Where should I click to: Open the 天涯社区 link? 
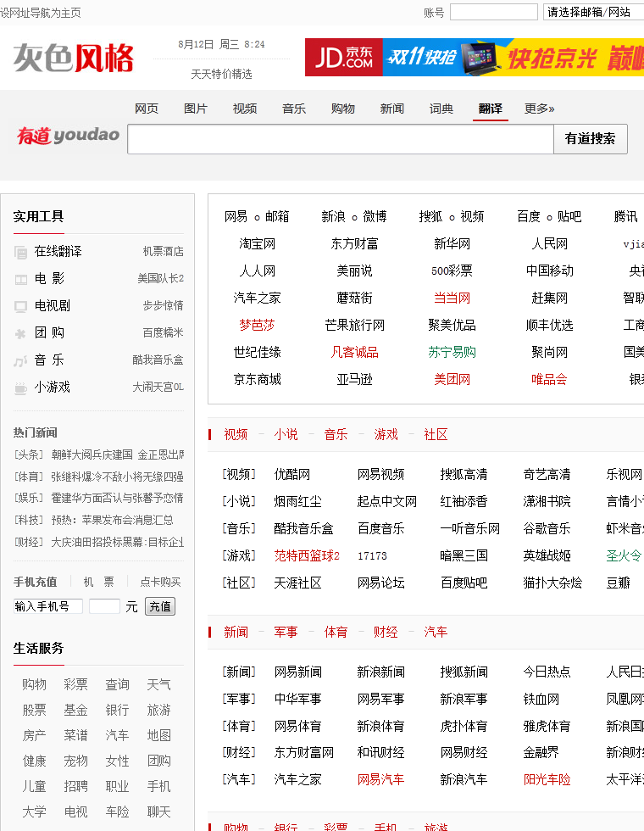tap(297, 583)
